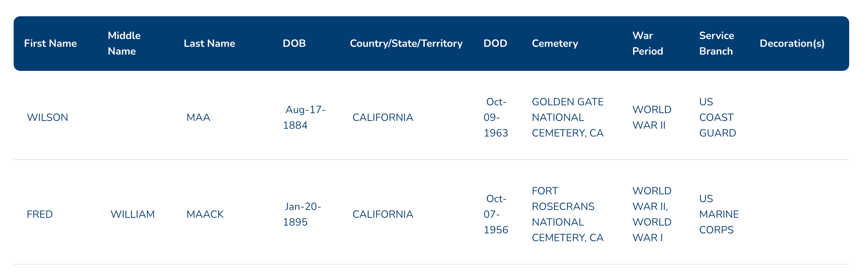This screenshot has height=274, width=868.
Task: Select the DOD column header
Action: click(x=495, y=44)
